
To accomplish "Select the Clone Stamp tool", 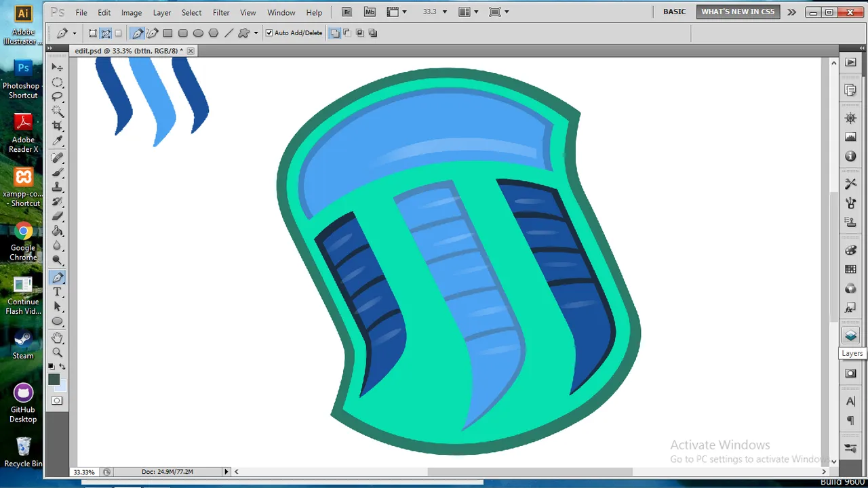I will tap(58, 188).
